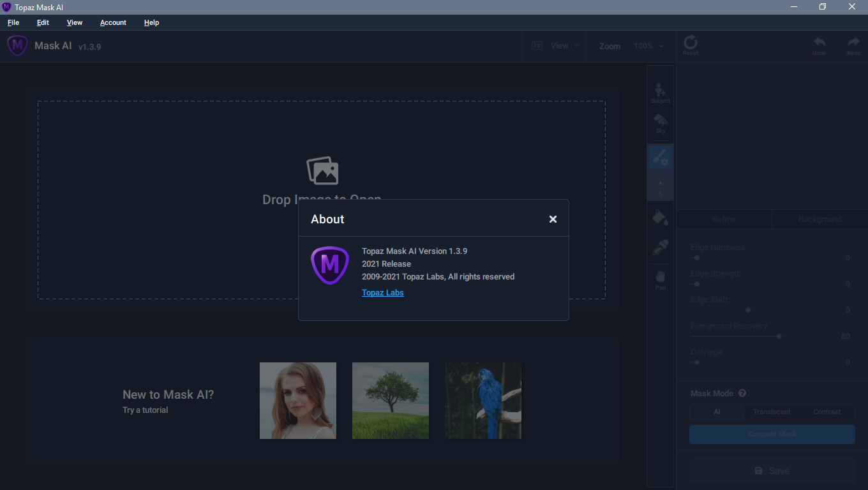Screen dimensions: 868x490
Task: Click 'Topaz Mask AI Version 1.3.9' text
Action: pos(414,251)
